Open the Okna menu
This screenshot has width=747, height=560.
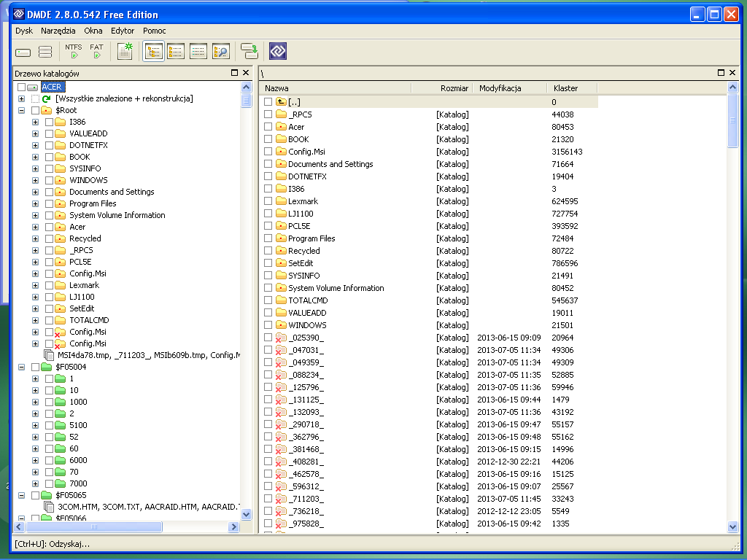(x=93, y=31)
